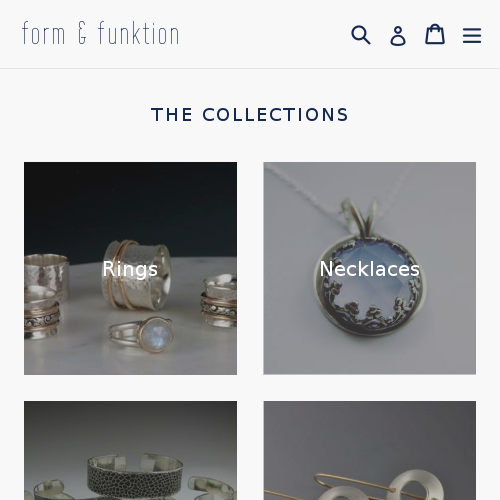Click the stacked spinner rings on right edge
500x500 pixels.
(219, 301)
